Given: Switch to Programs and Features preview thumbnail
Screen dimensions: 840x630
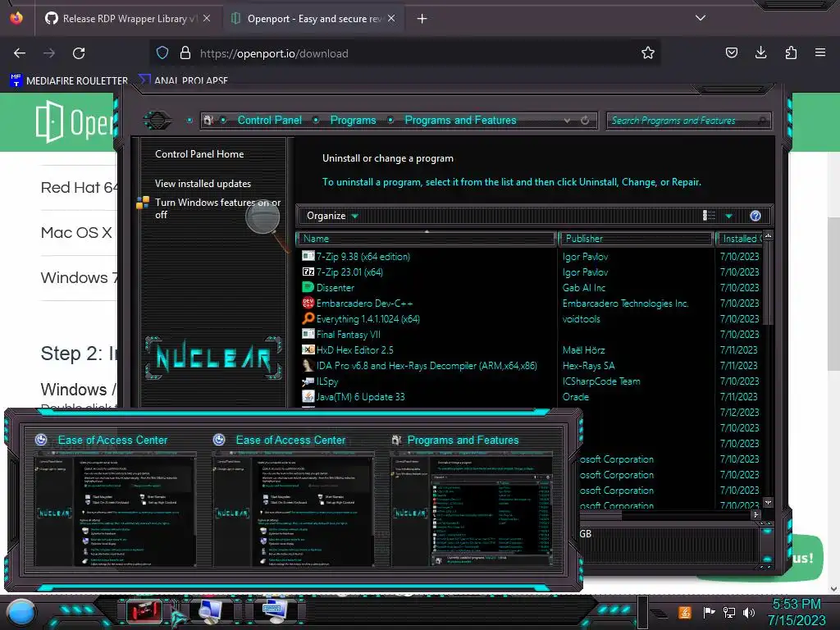Looking at the screenshot, I should click(472, 500).
